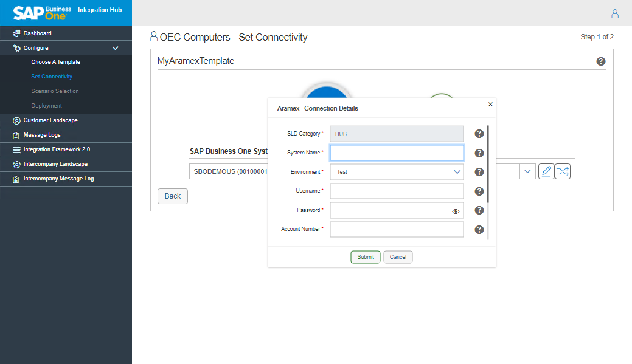Open help for SLD Category field
The height and width of the screenshot is (364, 632).
[479, 134]
